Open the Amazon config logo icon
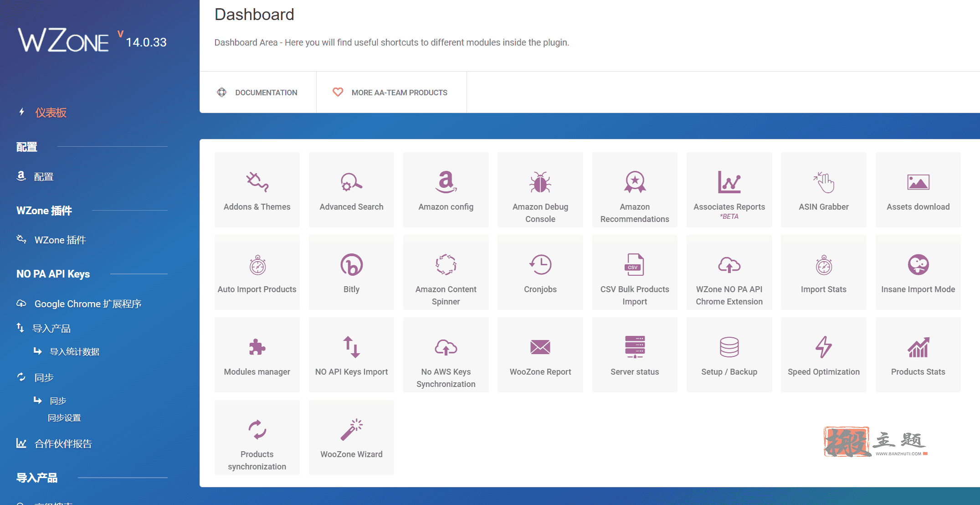The image size is (980, 505). 446,182
